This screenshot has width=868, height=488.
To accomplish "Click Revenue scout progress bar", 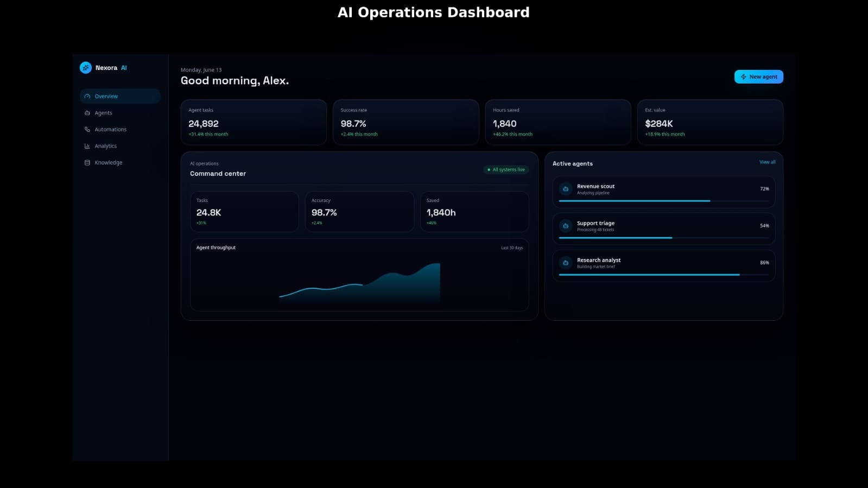I will (x=664, y=201).
